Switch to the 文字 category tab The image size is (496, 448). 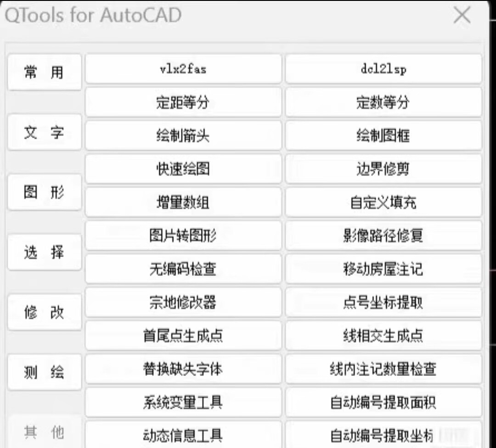pos(44,132)
